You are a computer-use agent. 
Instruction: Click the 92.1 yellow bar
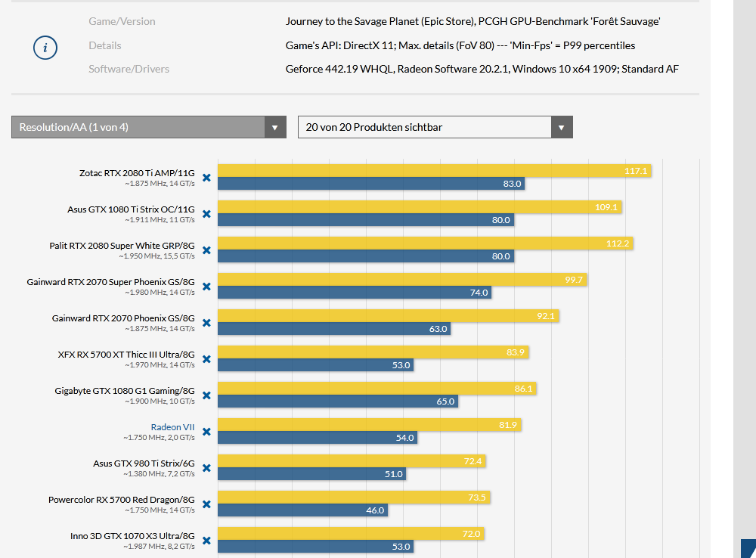(388, 316)
